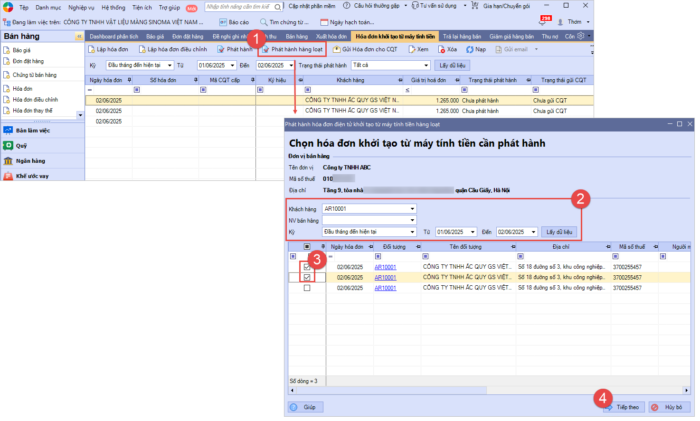Click the Tiếp theo button

(621, 408)
